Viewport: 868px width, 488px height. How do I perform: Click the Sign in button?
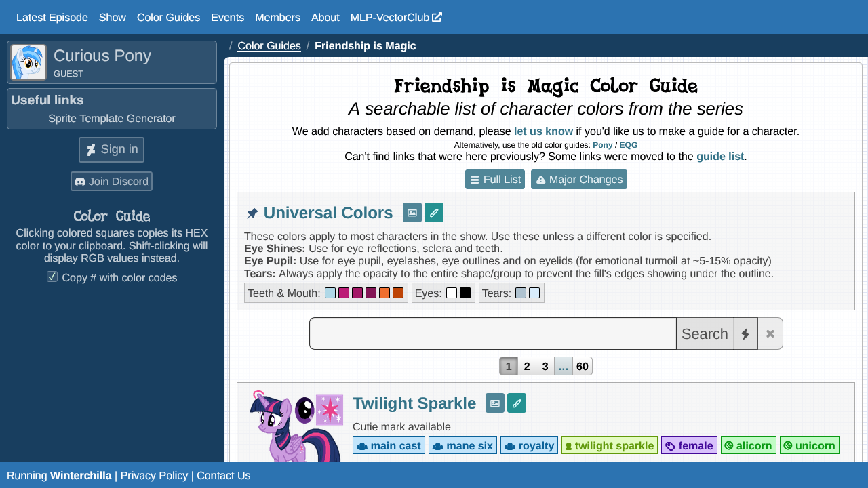112,150
